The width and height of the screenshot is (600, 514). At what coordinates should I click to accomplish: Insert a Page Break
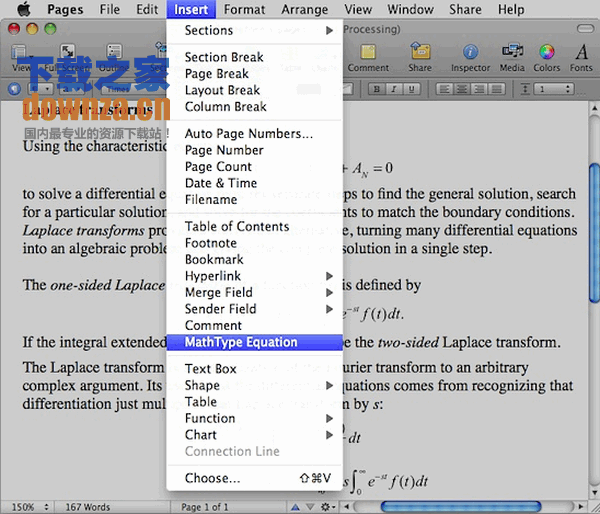254,73
